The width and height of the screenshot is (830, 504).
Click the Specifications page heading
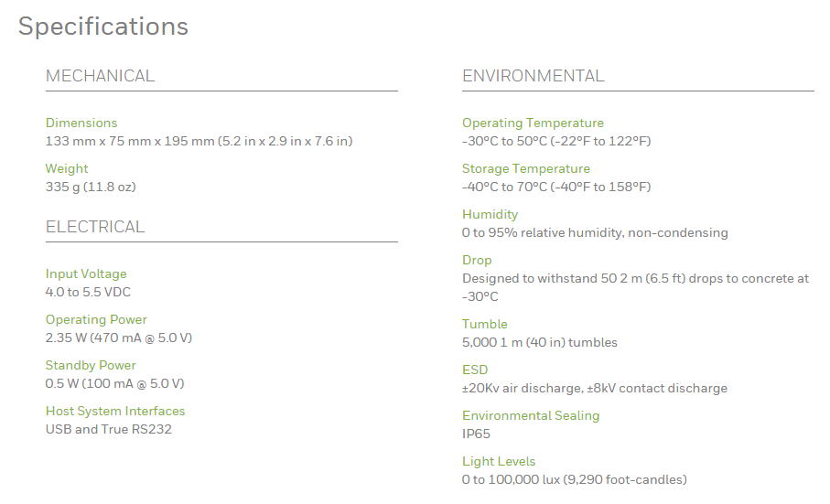[103, 27]
